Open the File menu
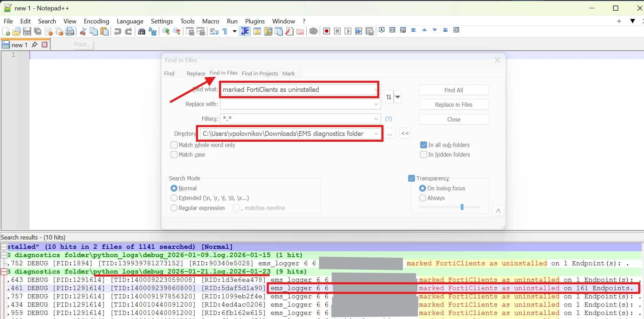Image resolution: width=644 pixels, height=319 pixels. pyautogui.click(x=8, y=21)
